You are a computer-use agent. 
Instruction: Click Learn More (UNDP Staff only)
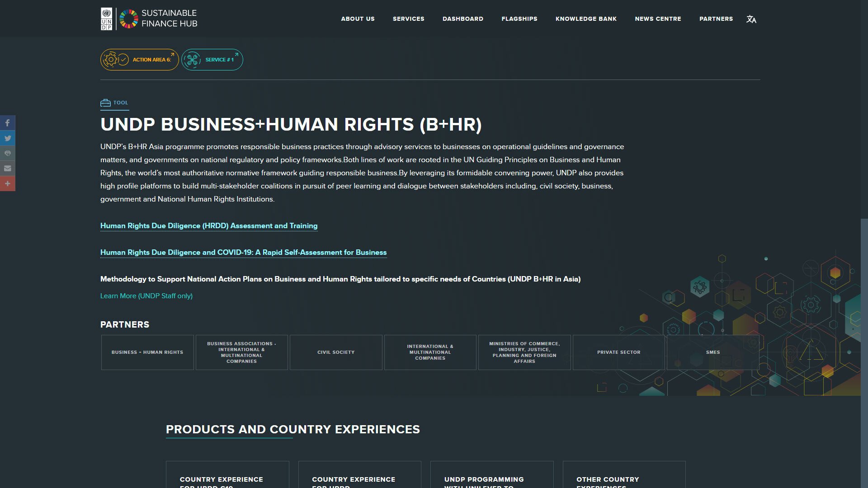point(146,296)
